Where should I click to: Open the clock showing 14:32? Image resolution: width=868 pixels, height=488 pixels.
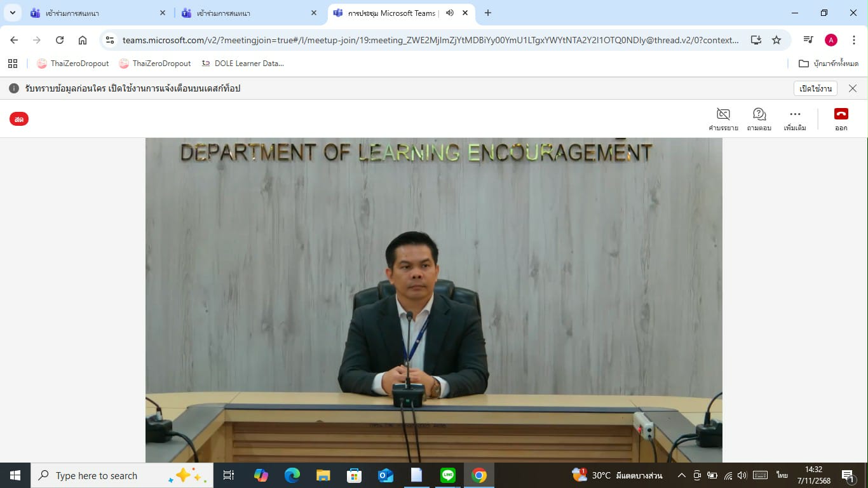point(813,475)
